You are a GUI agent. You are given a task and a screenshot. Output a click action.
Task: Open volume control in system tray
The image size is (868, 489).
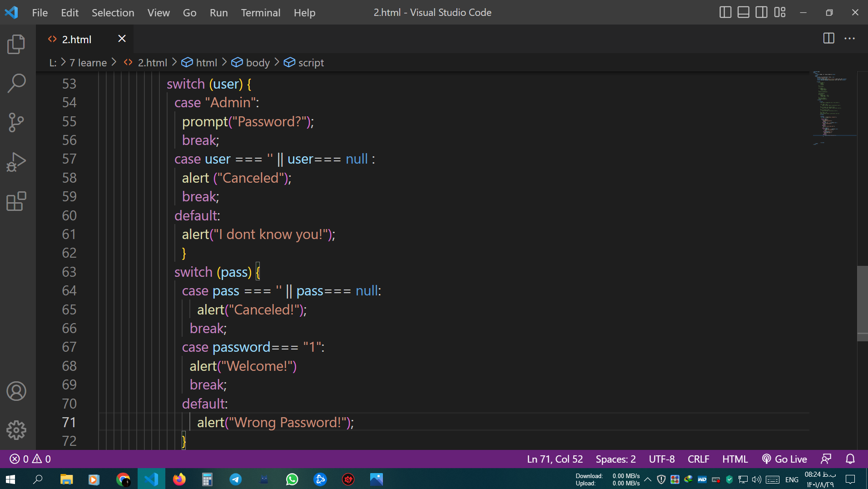[756, 479]
